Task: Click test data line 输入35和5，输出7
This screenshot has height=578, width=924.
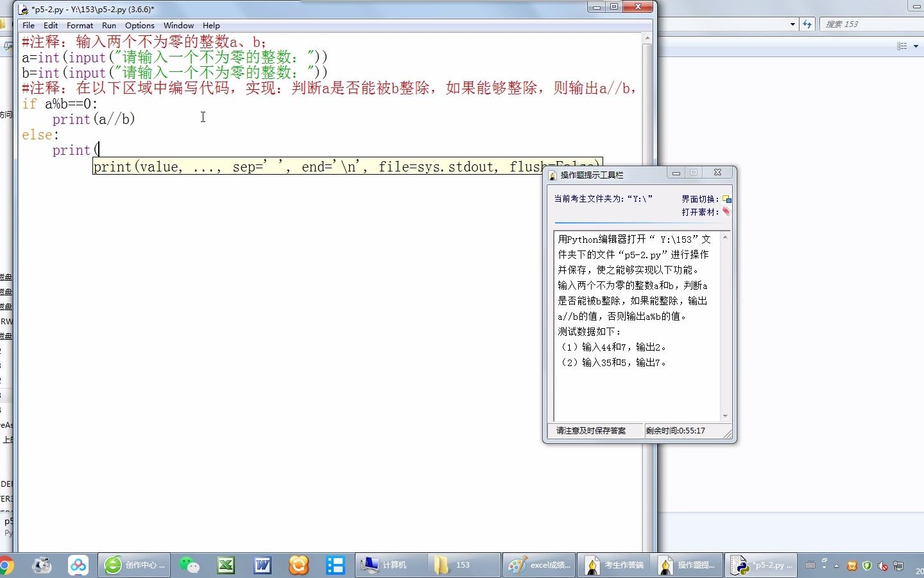Action: point(613,362)
